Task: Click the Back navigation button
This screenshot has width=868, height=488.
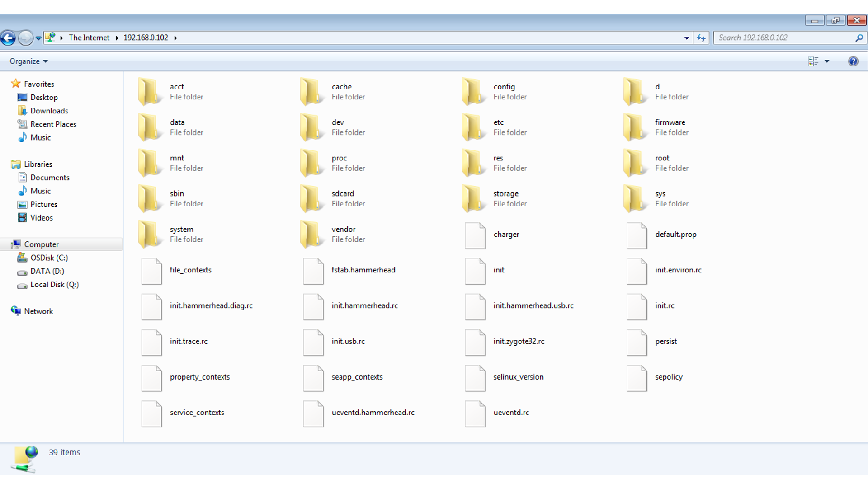Action: 8,38
